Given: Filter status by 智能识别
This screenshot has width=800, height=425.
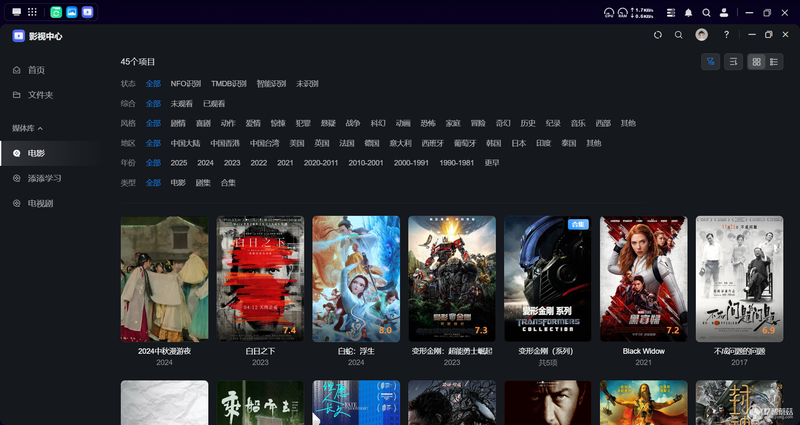Looking at the screenshot, I should [x=271, y=84].
